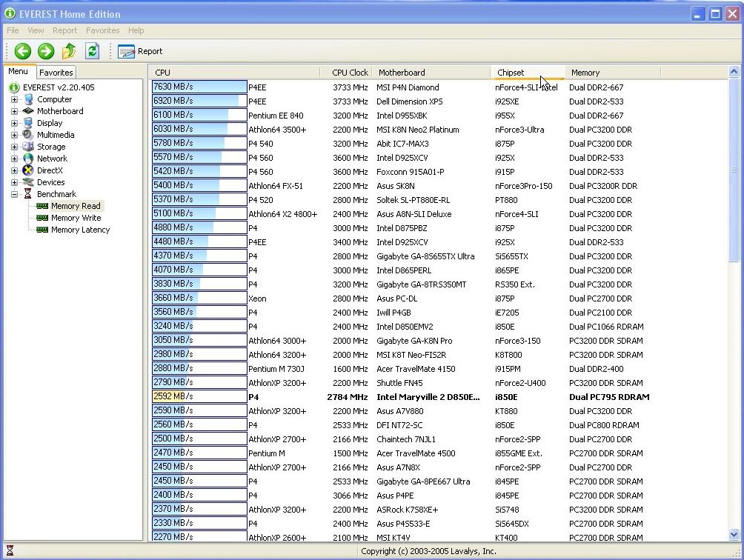The image size is (744, 560).
Task: Click the Dual PC1066 RDRAM memory cell
Action: (606, 327)
